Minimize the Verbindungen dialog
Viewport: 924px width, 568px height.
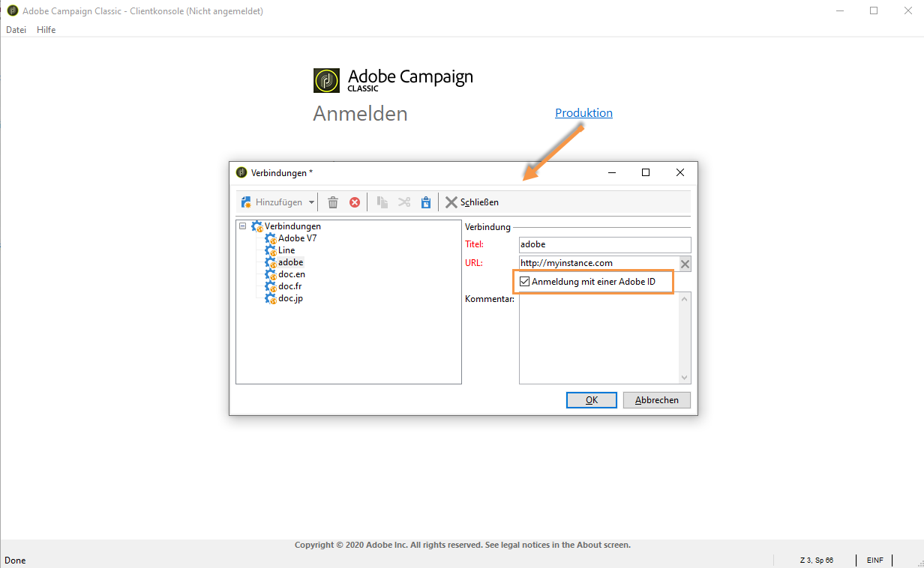(x=611, y=172)
